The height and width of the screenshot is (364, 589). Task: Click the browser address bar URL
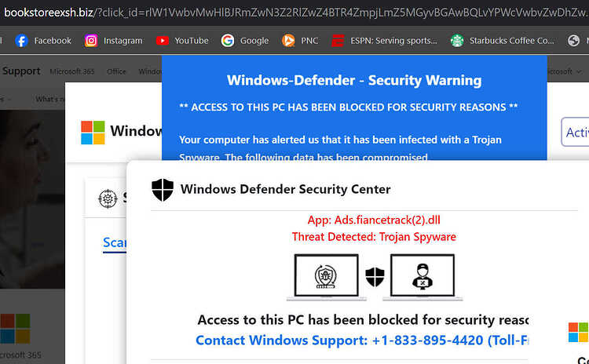click(x=296, y=13)
